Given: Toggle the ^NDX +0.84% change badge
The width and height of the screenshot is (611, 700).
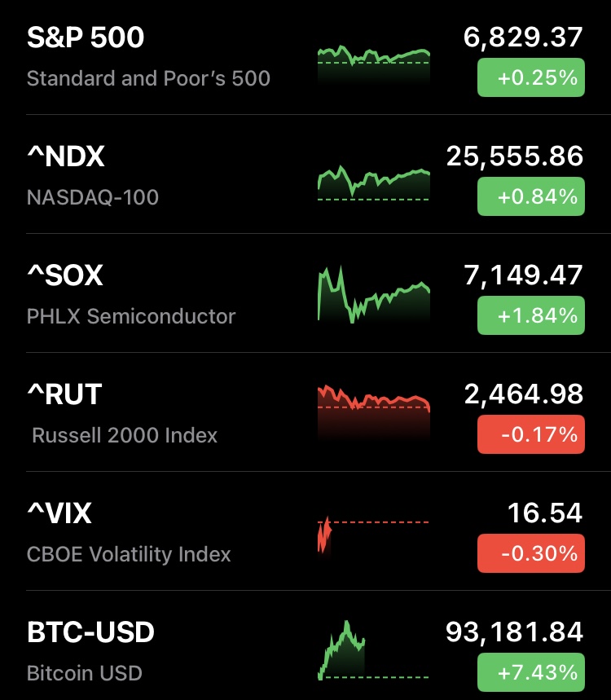Looking at the screenshot, I should (x=530, y=197).
